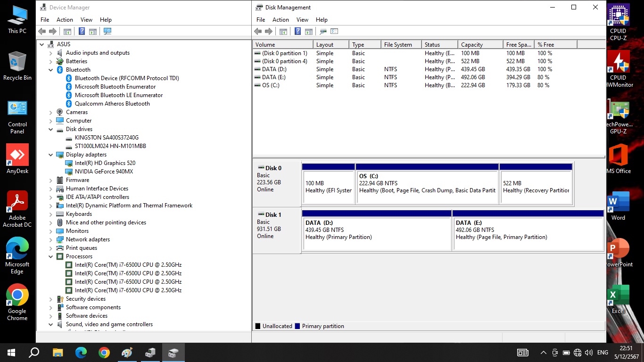Select the OS (C:) partition block on Disk 0

(427, 184)
